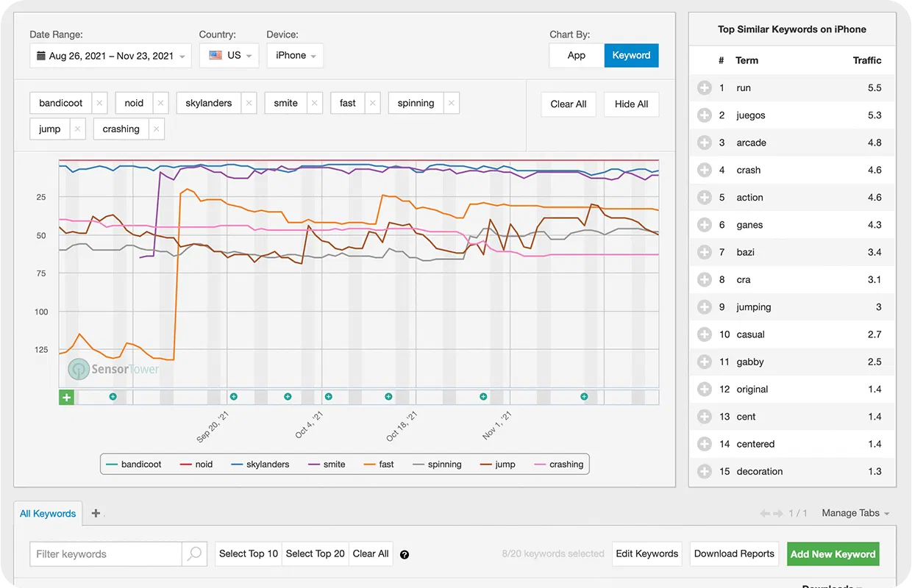Chart by Keyword toggle
This screenshot has width=912, height=588.
[x=632, y=55]
